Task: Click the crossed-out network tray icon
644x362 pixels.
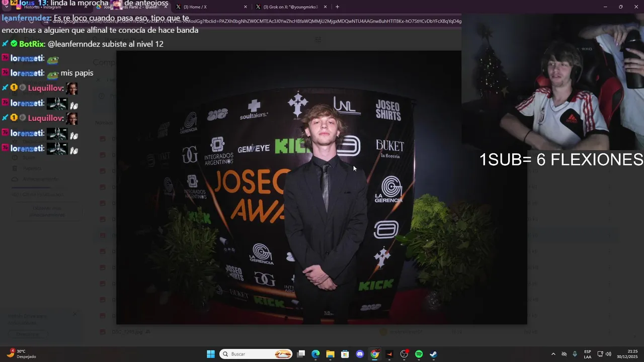Action: click(564, 354)
